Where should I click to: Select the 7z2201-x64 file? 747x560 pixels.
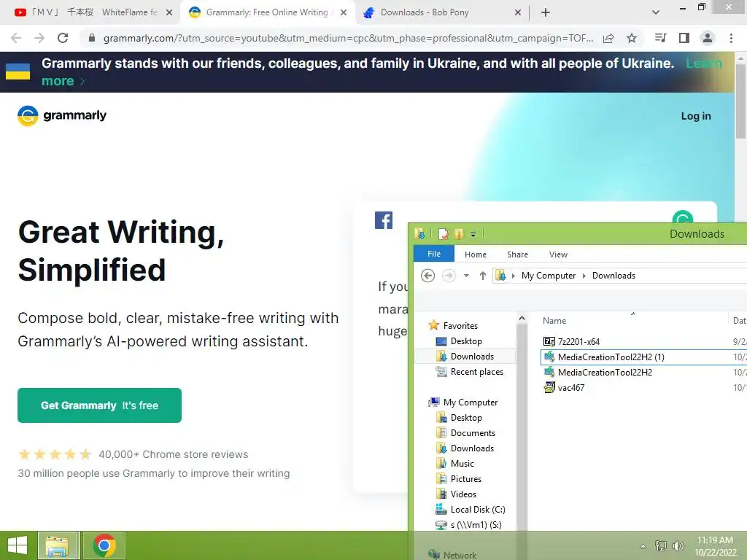pos(578,341)
